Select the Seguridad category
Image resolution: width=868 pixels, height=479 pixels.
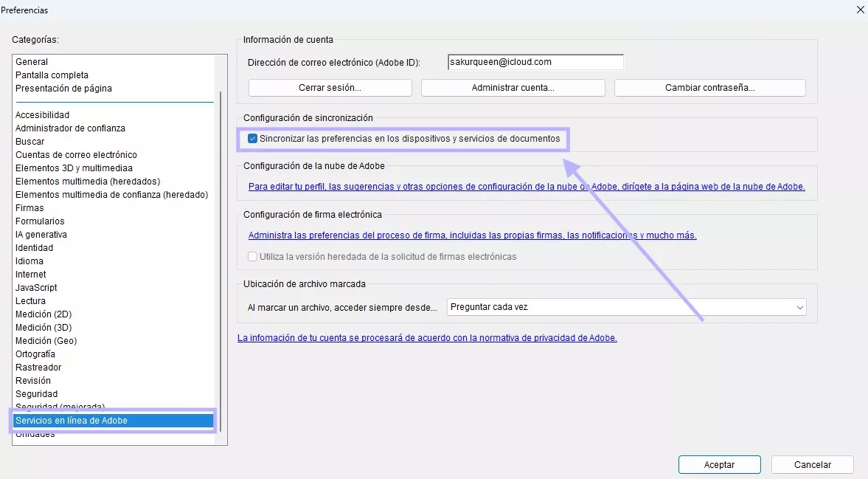click(x=37, y=394)
